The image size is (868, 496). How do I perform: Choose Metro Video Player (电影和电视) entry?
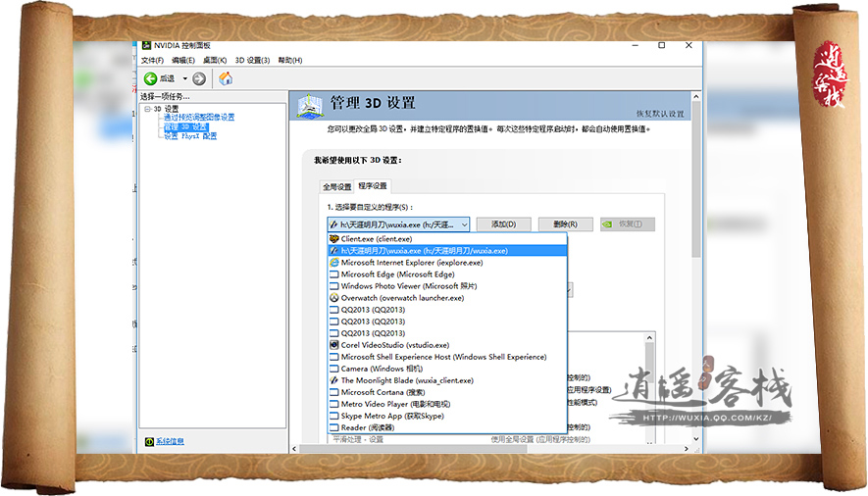pyautogui.click(x=447, y=404)
